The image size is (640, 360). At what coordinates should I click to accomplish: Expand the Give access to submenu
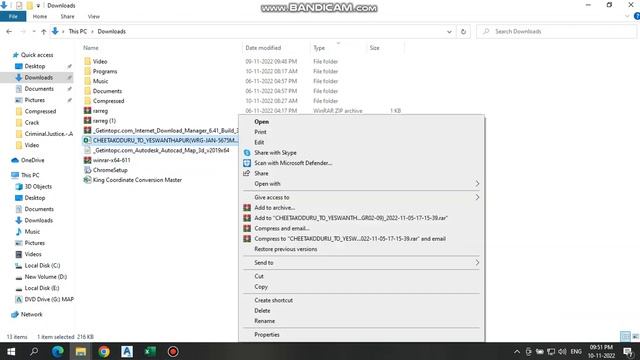[477, 197]
